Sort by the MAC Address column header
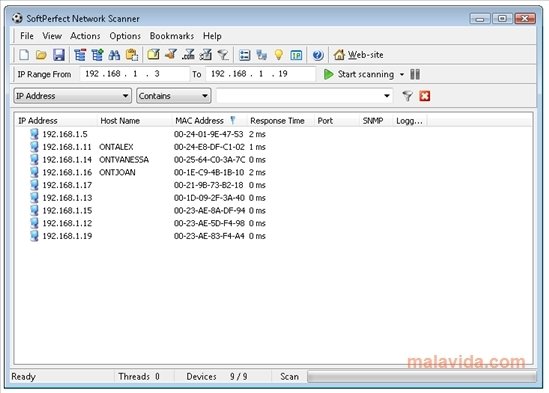The image size is (549, 393). click(x=209, y=120)
